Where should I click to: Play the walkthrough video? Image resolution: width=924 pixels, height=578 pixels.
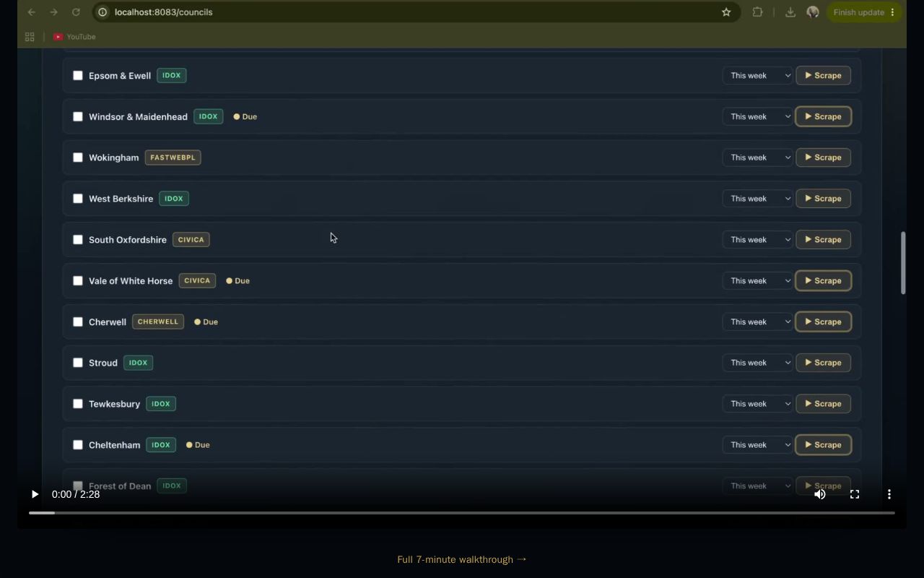pos(35,494)
